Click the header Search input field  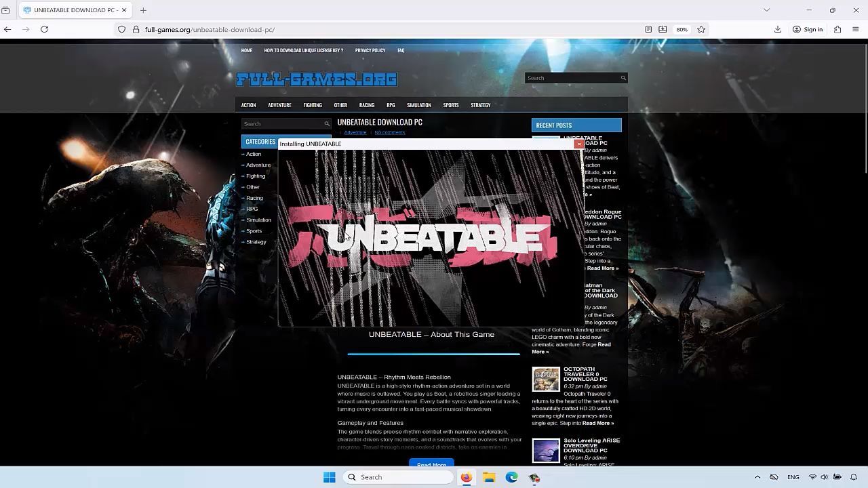(572, 78)
